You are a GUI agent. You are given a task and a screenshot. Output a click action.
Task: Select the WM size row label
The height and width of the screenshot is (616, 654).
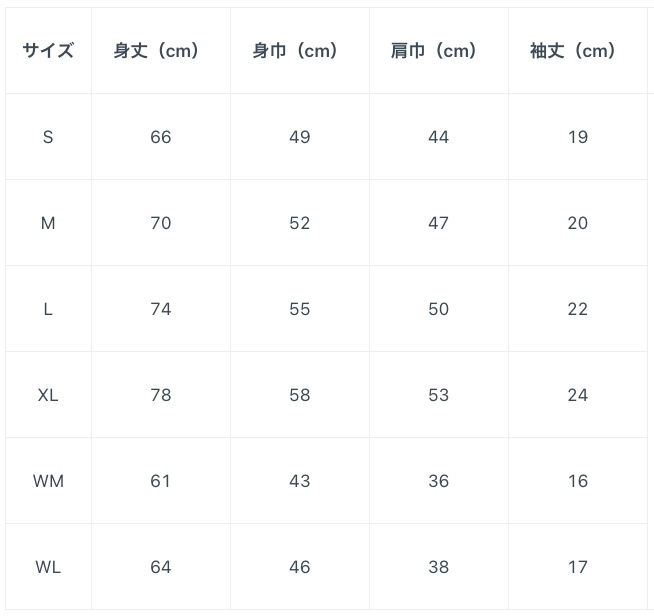click(x=48, y=481)
